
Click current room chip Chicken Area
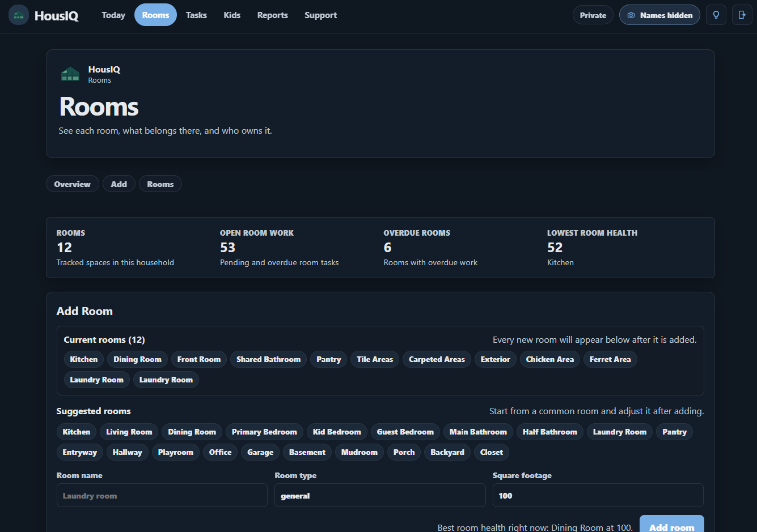click(x=550, y=359)
